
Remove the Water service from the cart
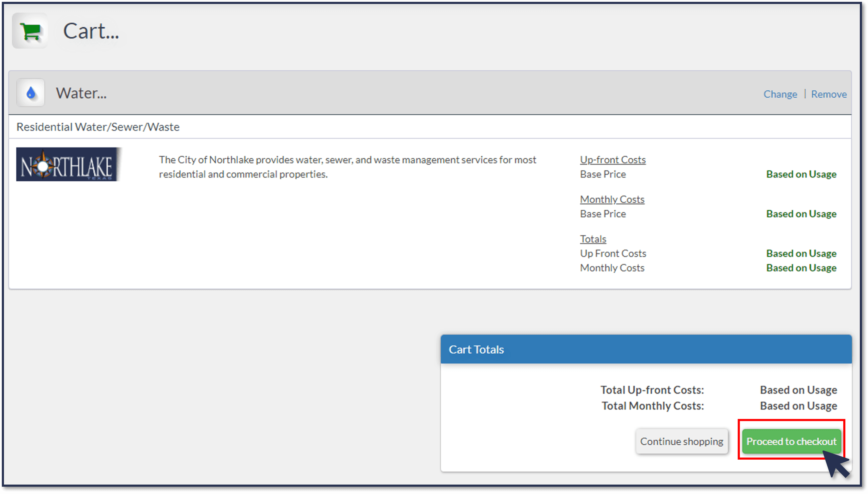coord(829,94)
